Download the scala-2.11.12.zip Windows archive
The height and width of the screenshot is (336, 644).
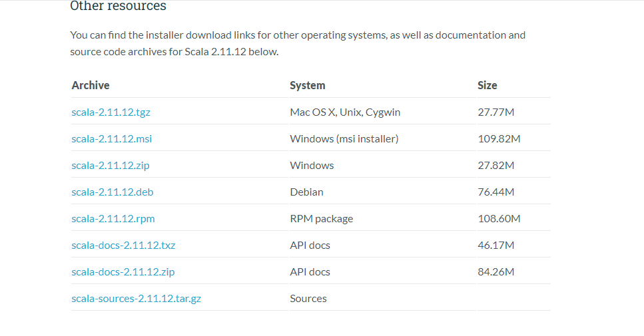tap(111, 166)
